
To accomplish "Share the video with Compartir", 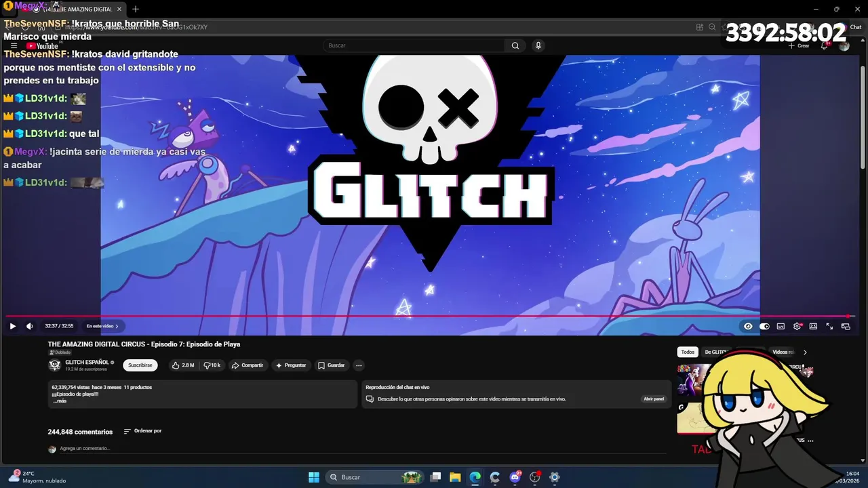I will [248, 365].
